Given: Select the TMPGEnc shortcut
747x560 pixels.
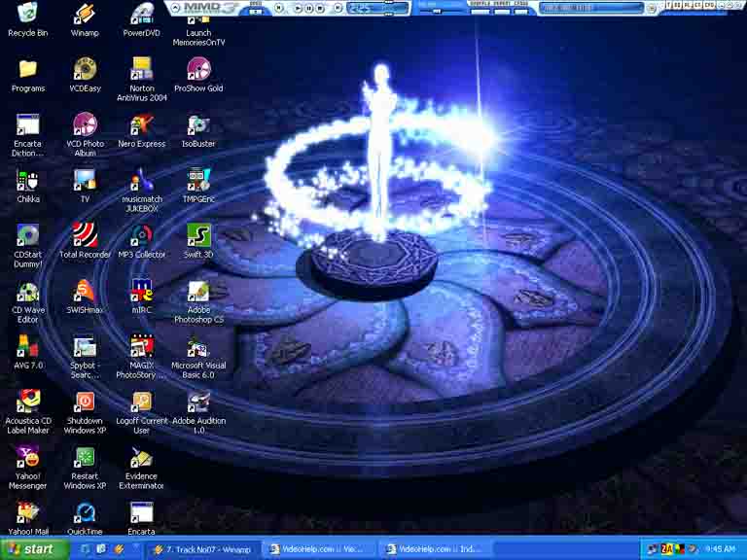Looking at the screenshot, I should pyautogui.click(x=198, y=187).
